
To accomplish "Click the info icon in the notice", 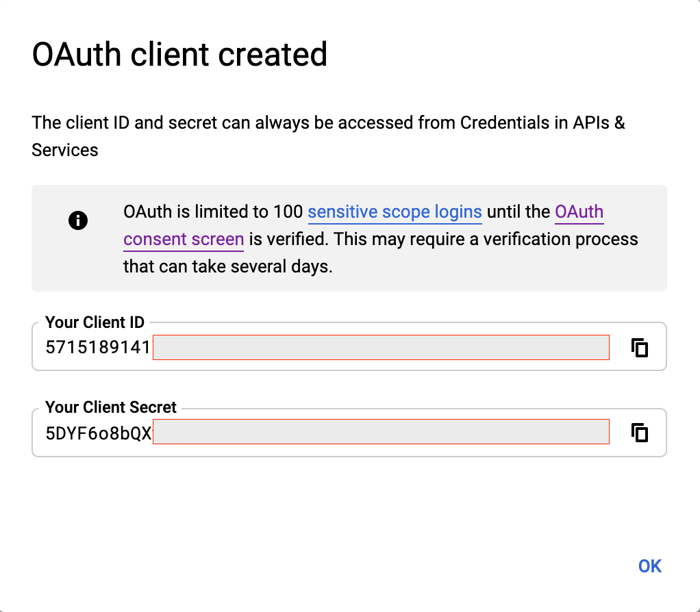I will pos(77,220).
